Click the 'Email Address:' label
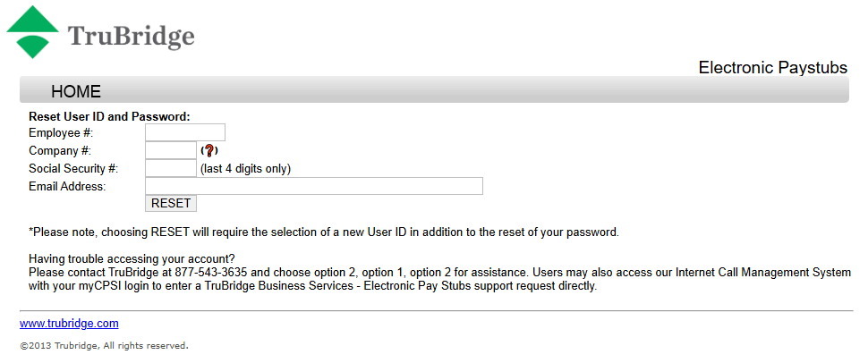The image size is (868, 363). 67,186
